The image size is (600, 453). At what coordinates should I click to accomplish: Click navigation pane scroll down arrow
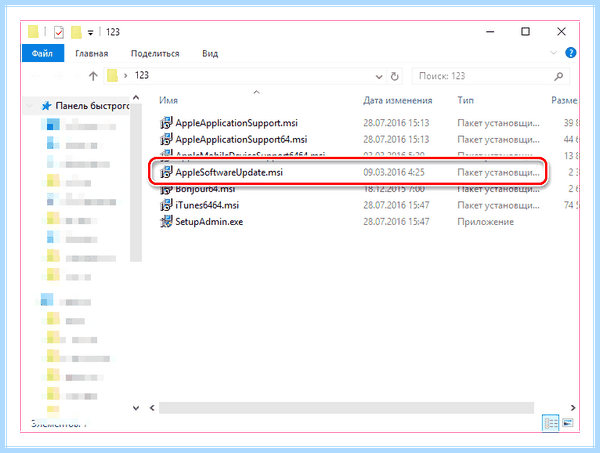(136, 408)
